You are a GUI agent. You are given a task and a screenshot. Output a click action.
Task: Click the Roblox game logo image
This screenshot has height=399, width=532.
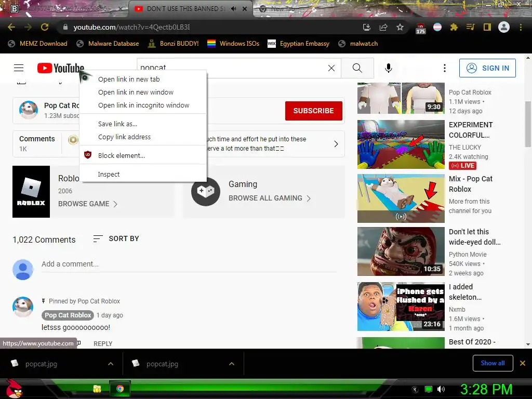tap(31, 192)
